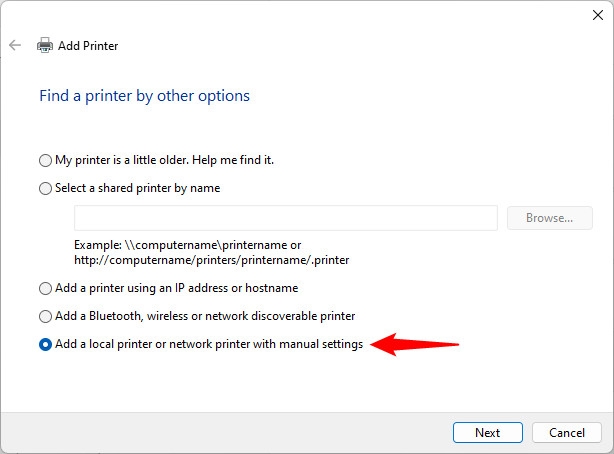This screenshot has height=454, width=614.
Task: Click the red arrow annotation
Action: pos(414,344)
